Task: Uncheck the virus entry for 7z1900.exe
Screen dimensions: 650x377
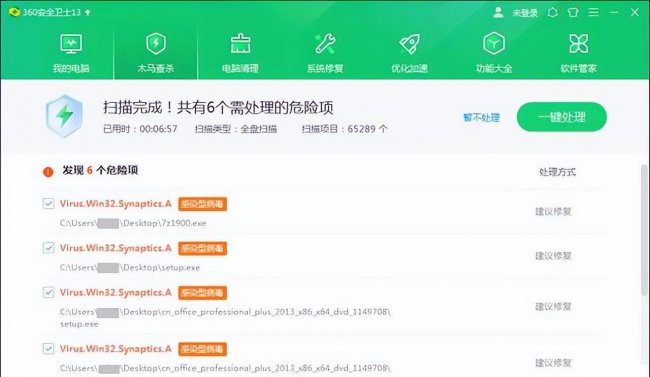Action: [x=49, y=203]
